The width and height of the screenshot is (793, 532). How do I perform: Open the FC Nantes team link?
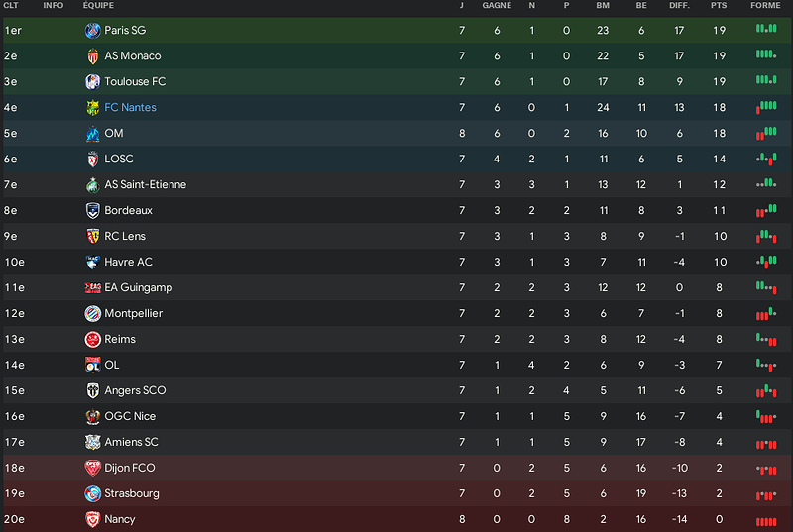[x=130, y=108]
